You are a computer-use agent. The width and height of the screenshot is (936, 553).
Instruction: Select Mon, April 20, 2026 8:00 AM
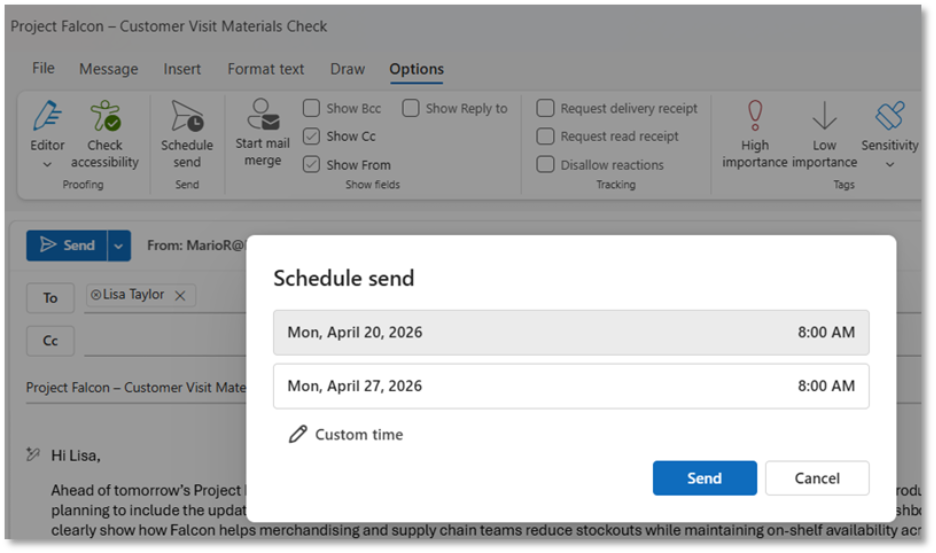[571, 332]
